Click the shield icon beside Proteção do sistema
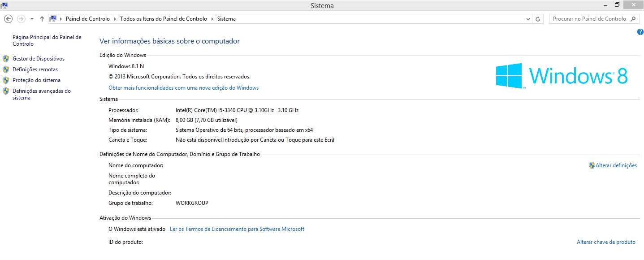This screenshot has height=260, width=644. (6, 80)
